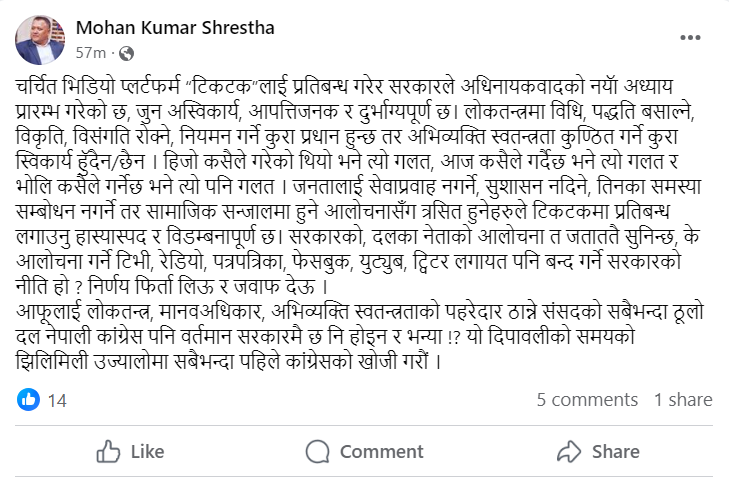Screen dimensions: 729x486
Task: View the 14 reactions count
Action: [57, 400]
